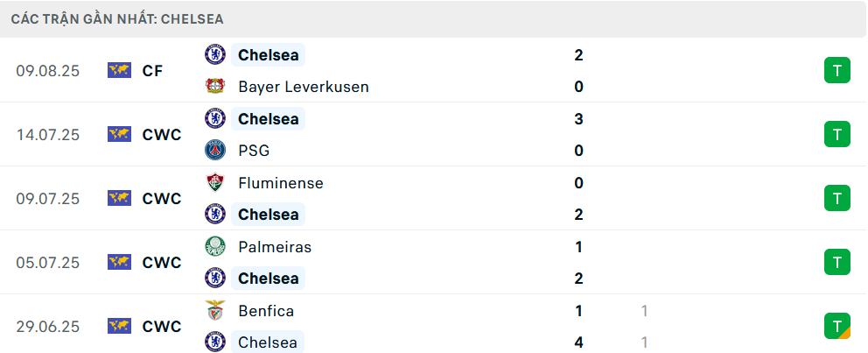Click Chelsea crest in the Leverkusen match
The image size is (868, 353).
coord(214,55)
